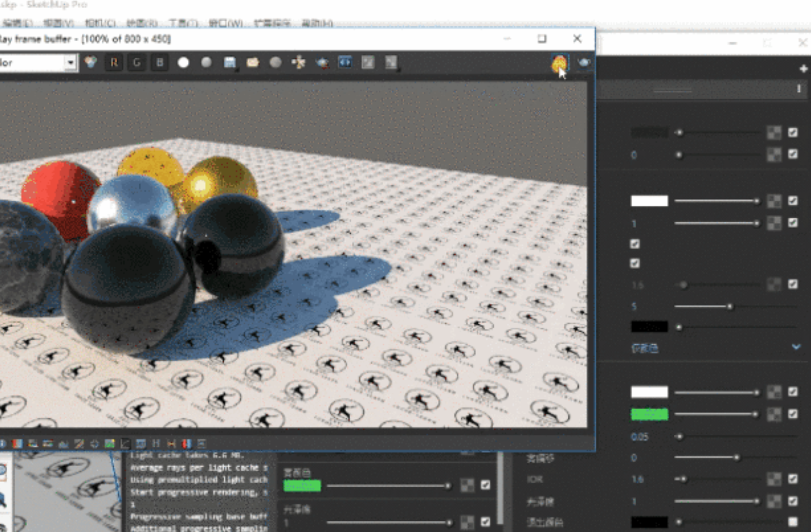The image size is (811, 532).
Task: Clear the image with the gray sphere after the folder icon
Action: point(275,62)
